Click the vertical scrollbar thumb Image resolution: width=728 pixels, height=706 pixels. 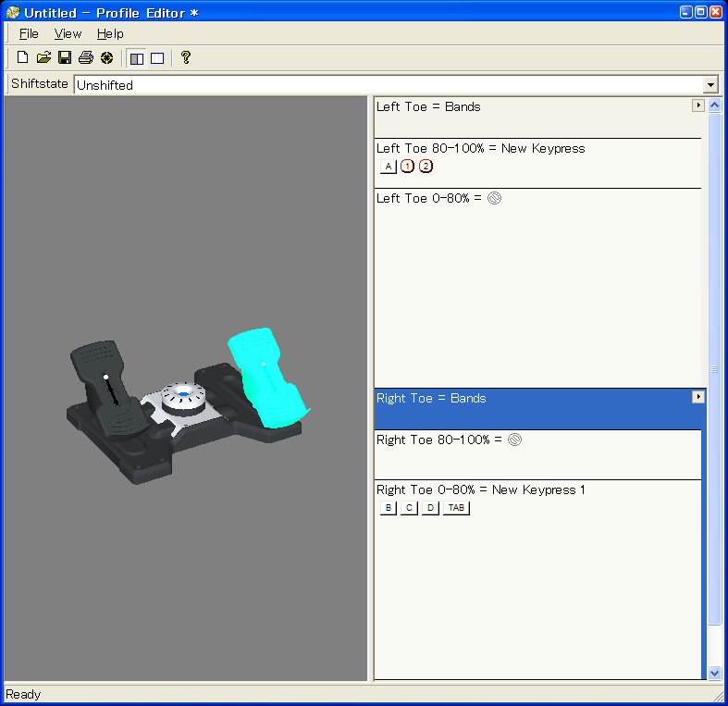[714, 369]
